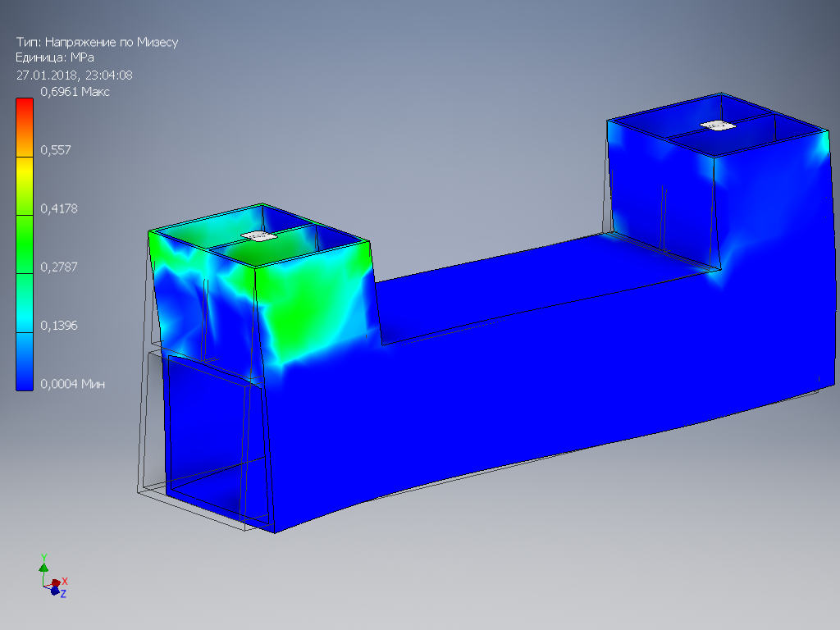Click the '0,4178' legend value

point(59,208)
